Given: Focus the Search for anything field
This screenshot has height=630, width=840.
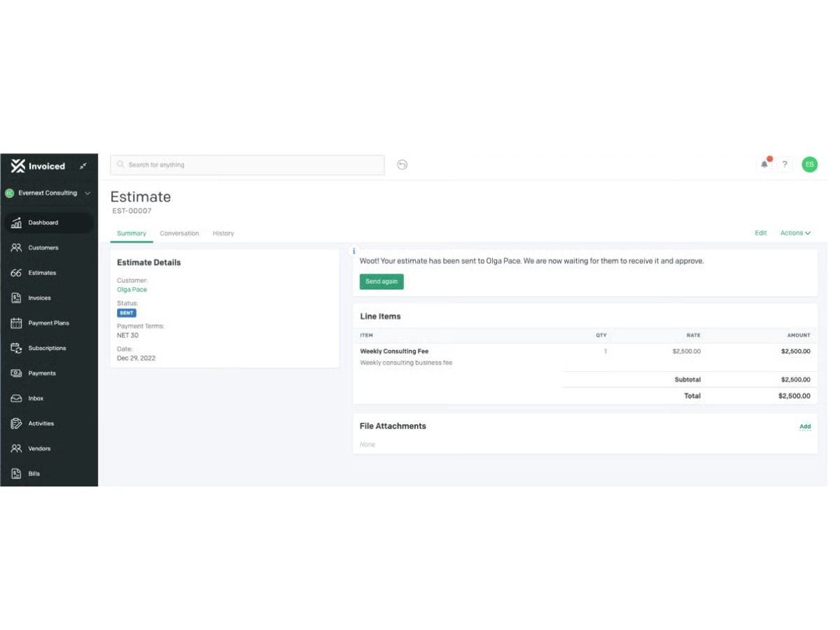Looking at the screenshot, I should pos(247,165).
